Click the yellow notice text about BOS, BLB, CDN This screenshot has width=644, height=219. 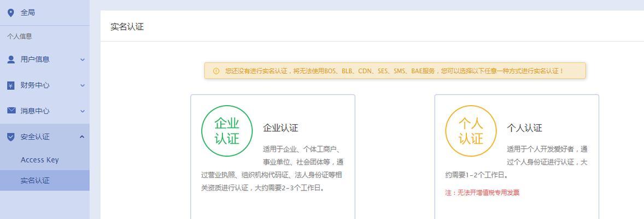394,71
